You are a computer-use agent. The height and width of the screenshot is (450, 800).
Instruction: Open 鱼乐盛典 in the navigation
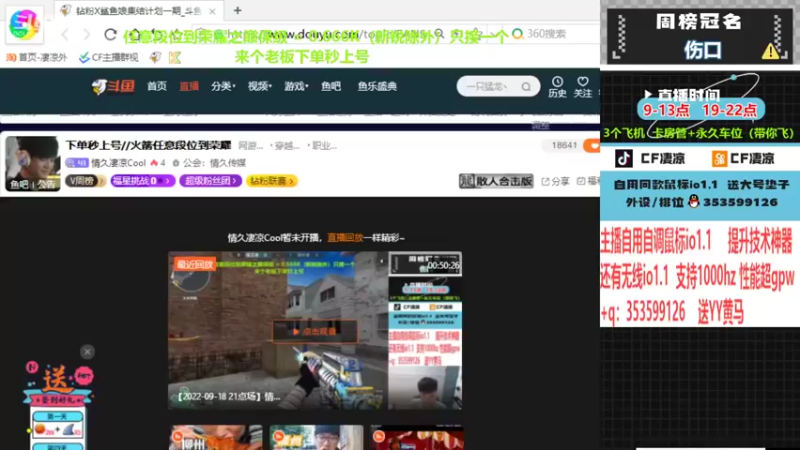pos(377,86)
